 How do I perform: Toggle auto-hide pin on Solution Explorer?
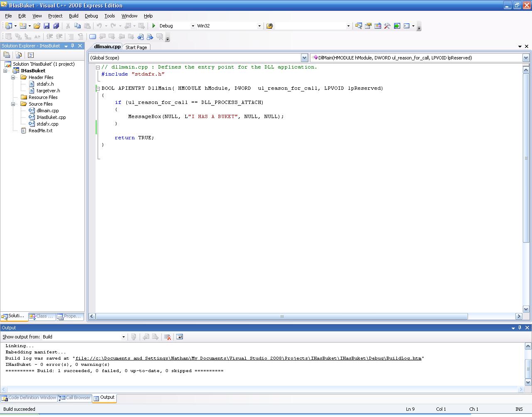click(73, 46)
